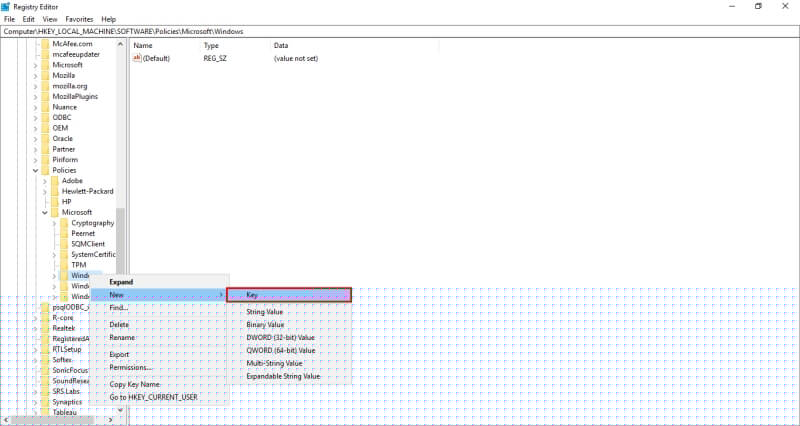Image resolution: width=800 pixels, height=426 pixels.
Task: Collapse the Microsoft node under Policies
Action: 45,212
